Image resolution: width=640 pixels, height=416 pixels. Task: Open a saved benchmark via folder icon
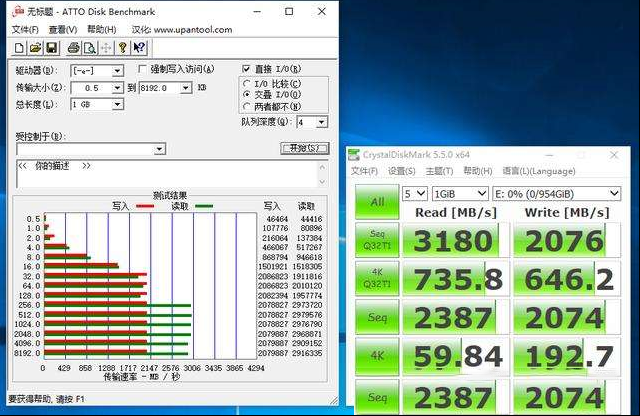pyautogui.click(x=36, y=48)
